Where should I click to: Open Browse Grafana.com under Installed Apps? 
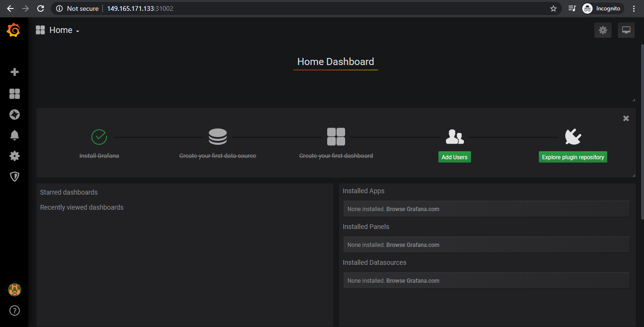coord(413,209)
